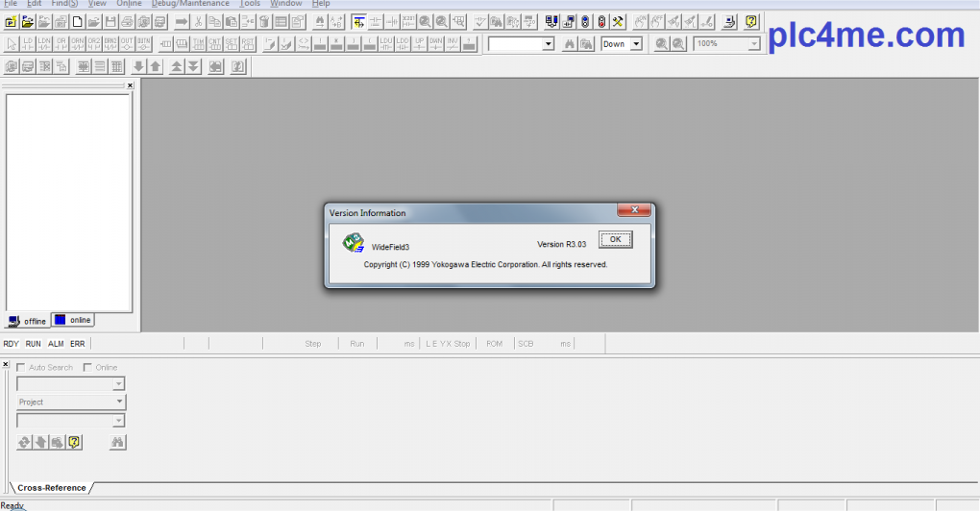Click OK in Version Information dialog
Image resolution: width=980 pixels, height=511 pixels.
point(615,239)
